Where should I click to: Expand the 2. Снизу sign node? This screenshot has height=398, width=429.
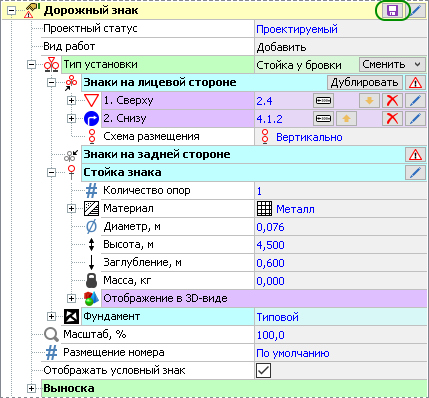[x=71, y=118]
